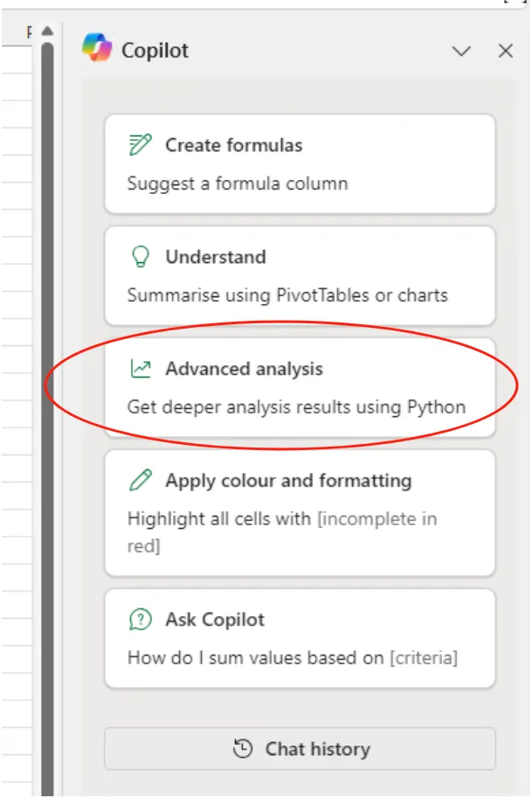Click the Advanced analysis chart icon

pos(140,369)
